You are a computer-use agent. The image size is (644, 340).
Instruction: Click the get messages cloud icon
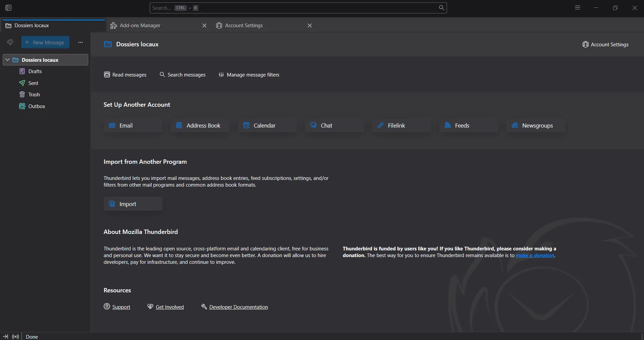pos(10,42)
